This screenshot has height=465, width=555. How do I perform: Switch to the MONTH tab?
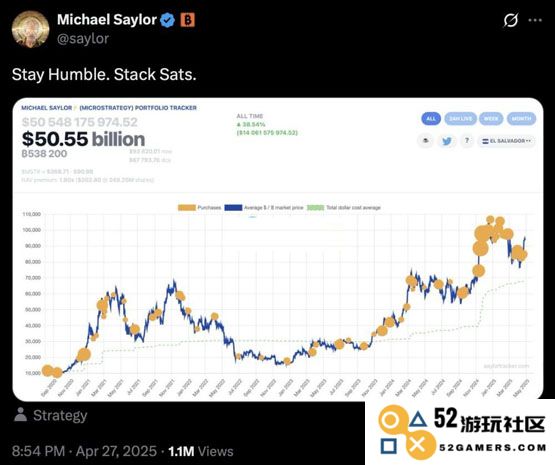coord(521,119)
